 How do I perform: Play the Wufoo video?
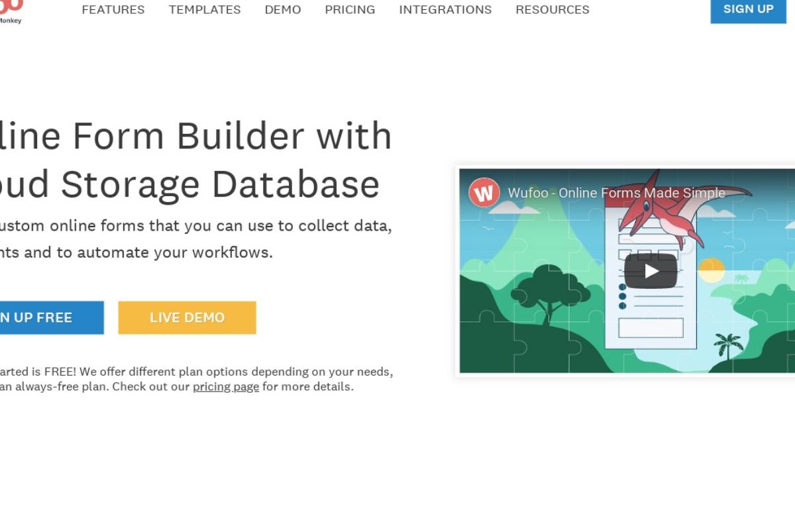(x=651, y=270)
